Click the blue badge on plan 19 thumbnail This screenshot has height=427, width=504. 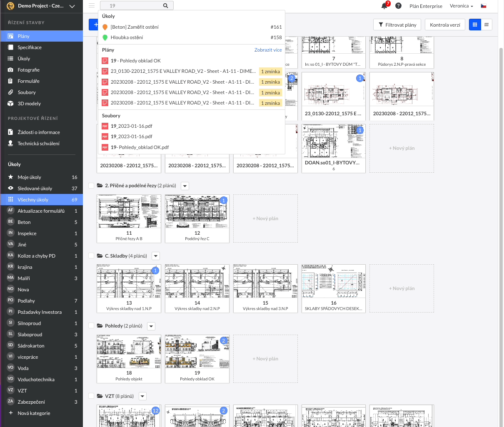pyautogui.click(x=224, y=340)
